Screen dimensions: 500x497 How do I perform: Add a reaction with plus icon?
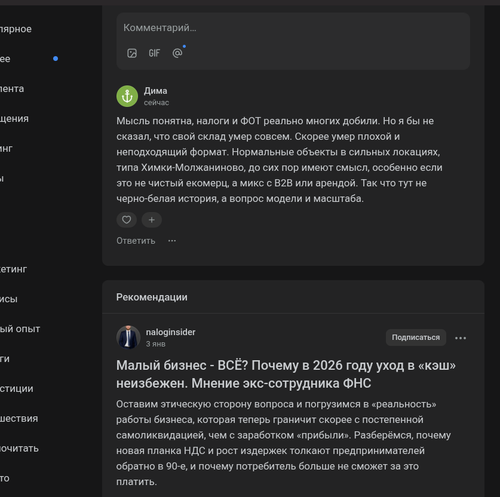point(152,220)
